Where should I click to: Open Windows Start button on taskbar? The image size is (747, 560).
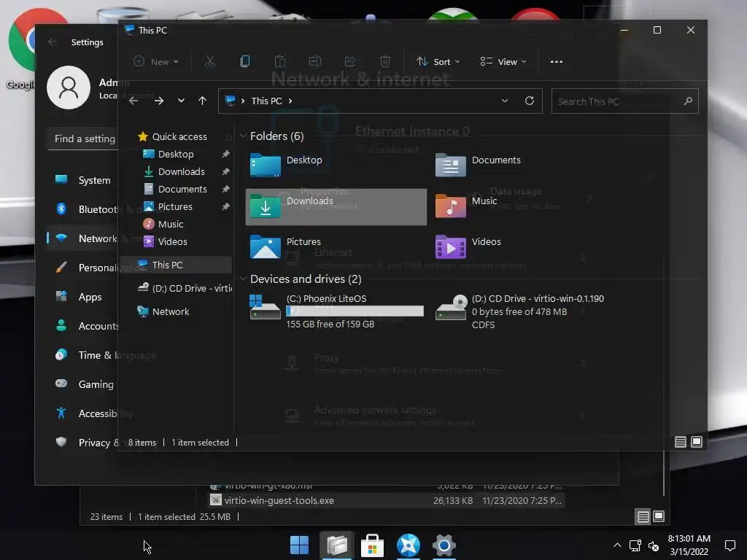click(x=300, y=545)
